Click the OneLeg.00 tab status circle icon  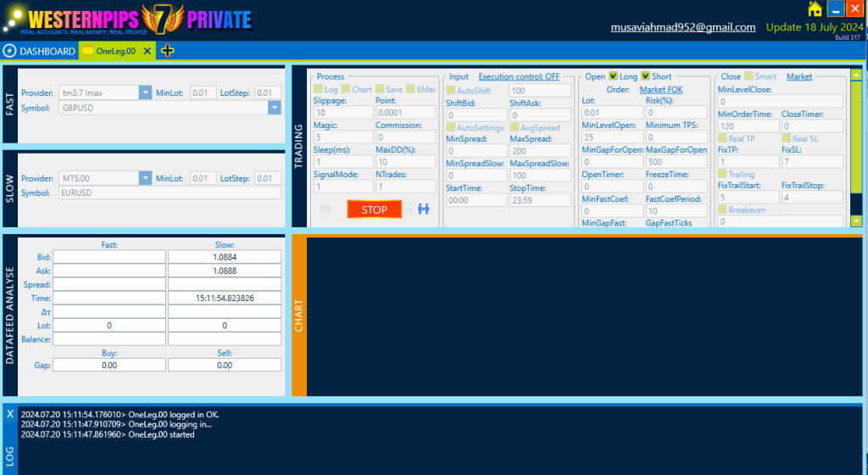pos(87,51)
